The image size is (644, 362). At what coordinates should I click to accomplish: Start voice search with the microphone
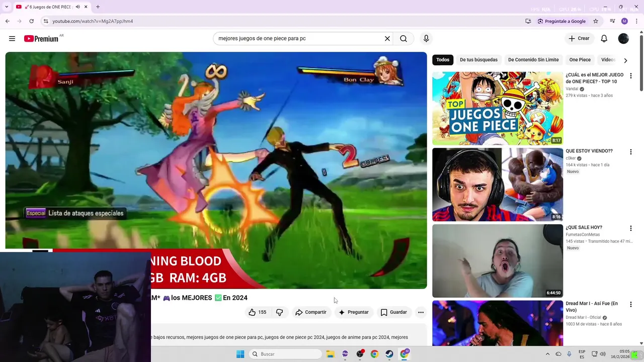point(426,39)
